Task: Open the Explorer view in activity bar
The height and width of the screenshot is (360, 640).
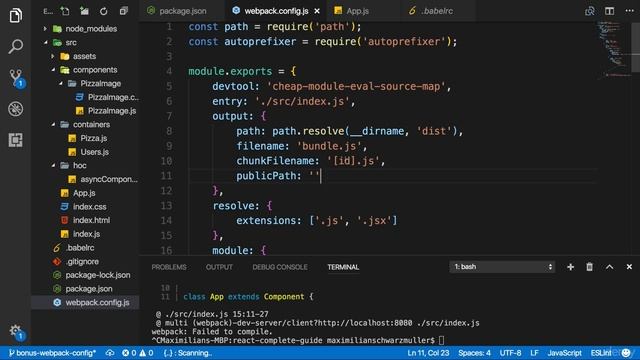Action: [16, 16]
